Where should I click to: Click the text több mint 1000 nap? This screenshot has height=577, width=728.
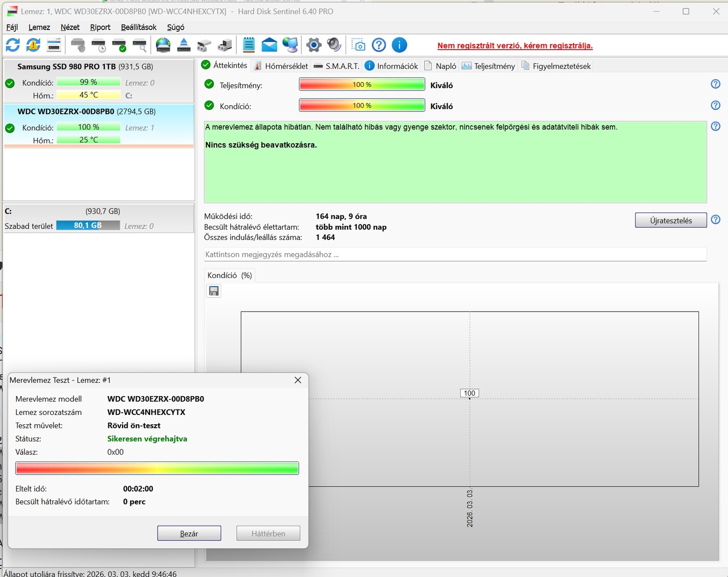(x=351, y=227)
